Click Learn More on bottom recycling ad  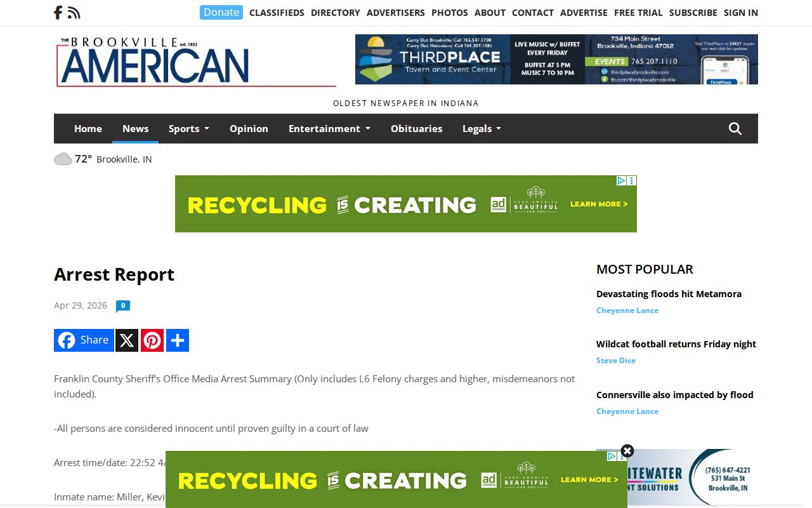pos(589,479)
